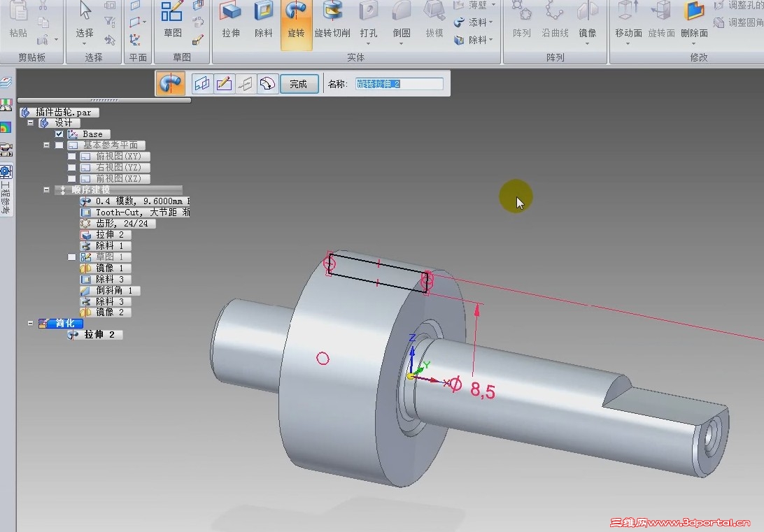
Task: Check the 前视图(XZ) plane checkbox
Action: pyautogui.click(x=71, y=179)
